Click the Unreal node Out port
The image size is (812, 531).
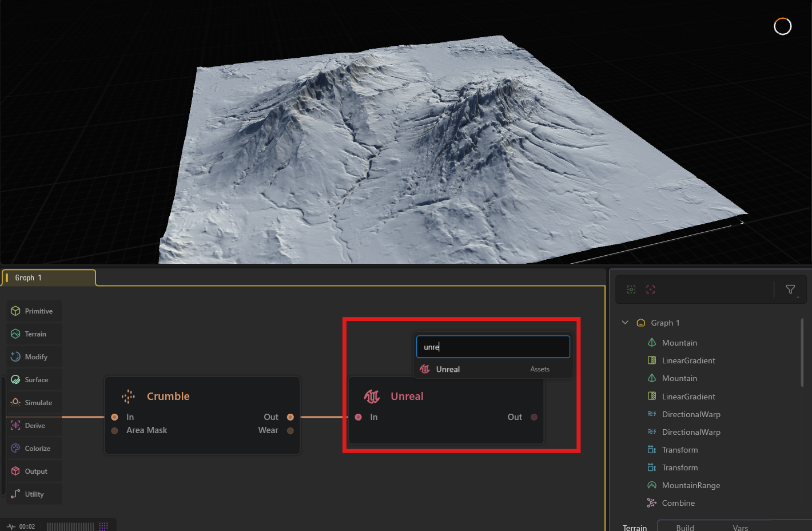point(534,417)
